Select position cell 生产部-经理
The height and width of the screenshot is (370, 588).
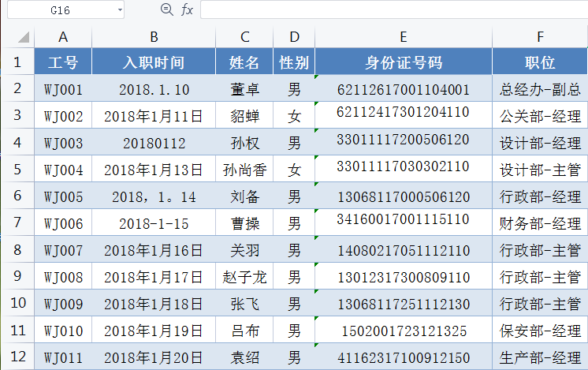(x=540, y=357)
